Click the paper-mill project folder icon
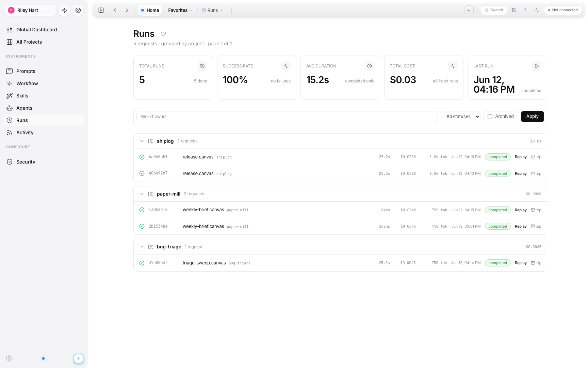This screenshot has height=368, width=588. click(151, 194)
